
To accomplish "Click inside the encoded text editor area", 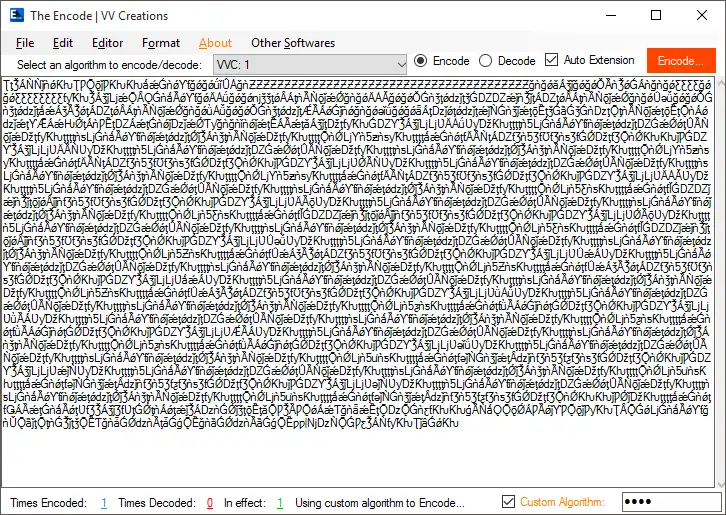I will 358,281.
